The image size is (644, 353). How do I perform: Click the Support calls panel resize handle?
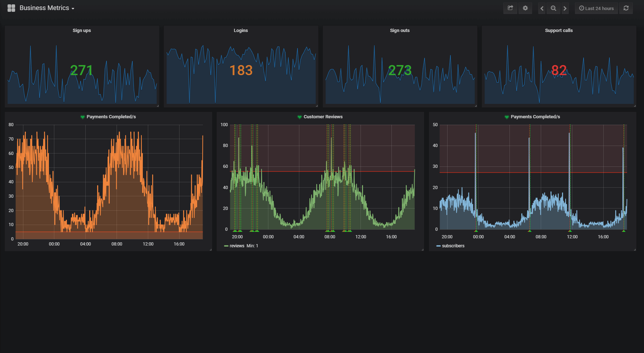pos(635,106)
